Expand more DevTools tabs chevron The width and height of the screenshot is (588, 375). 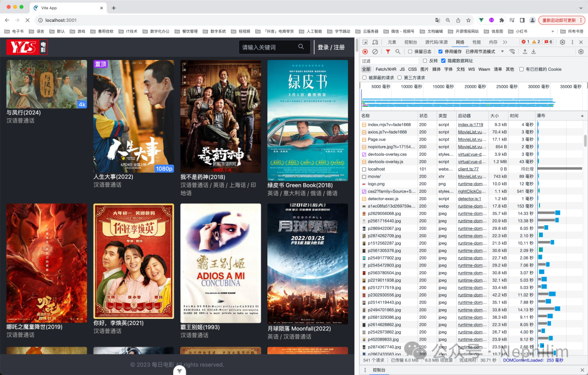click(x=505, y=42)
